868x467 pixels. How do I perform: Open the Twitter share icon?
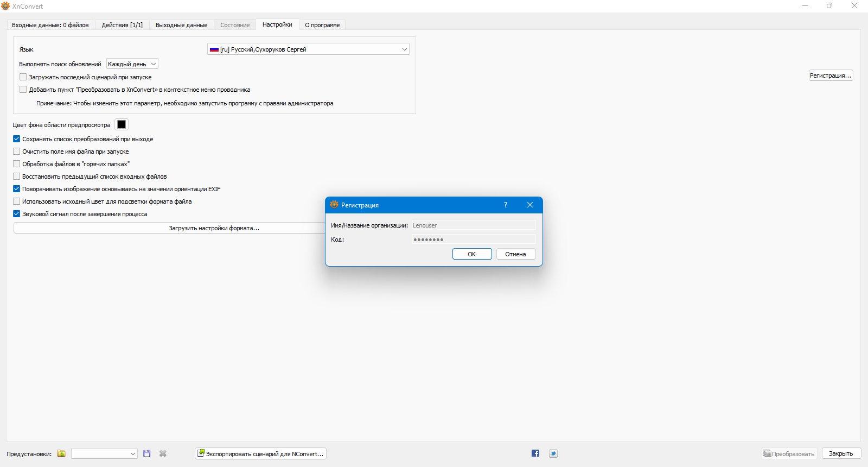553,453
